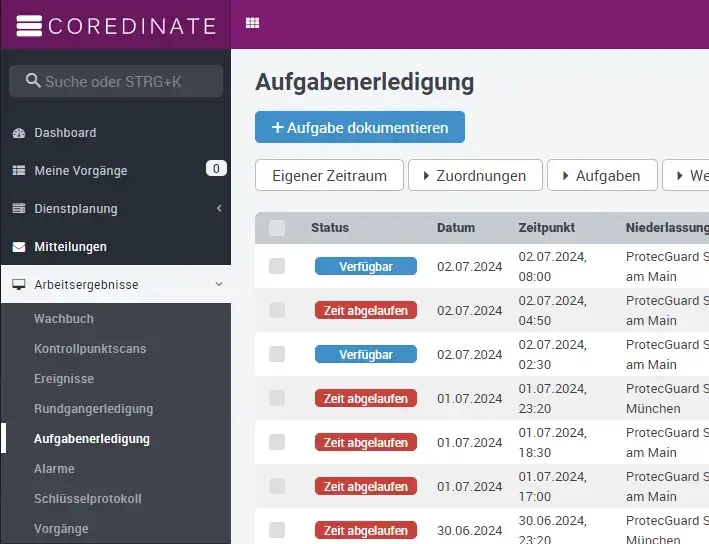This screenshot has height=544, width=709.
Task: Check the row with Zeitpunkt 01.07.2024, 18:30
Action: 277,442
